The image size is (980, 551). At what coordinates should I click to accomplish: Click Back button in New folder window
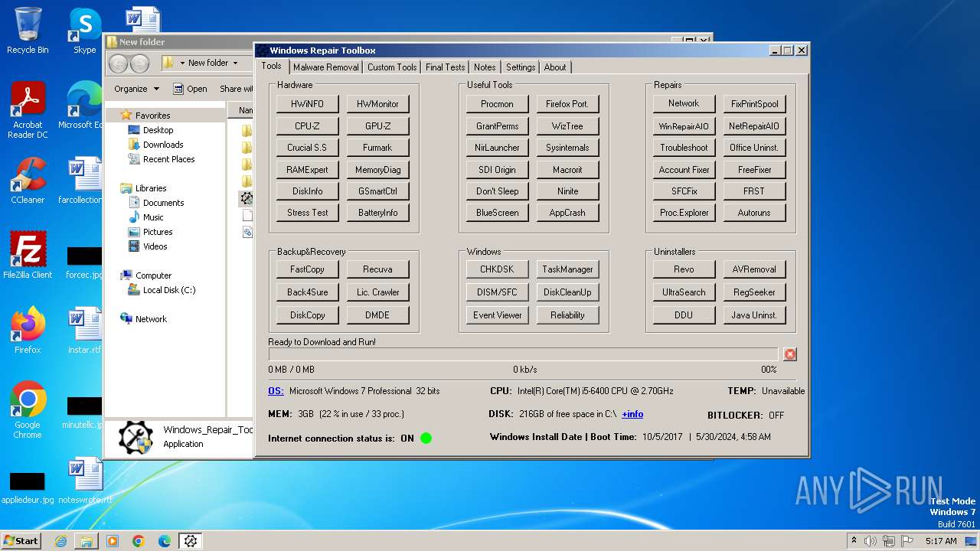pos(119,63)
